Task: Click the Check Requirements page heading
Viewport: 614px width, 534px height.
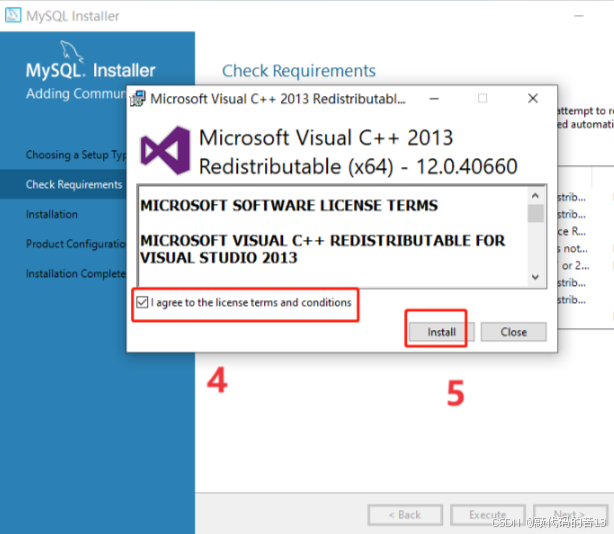Action: tap(299, 71)
